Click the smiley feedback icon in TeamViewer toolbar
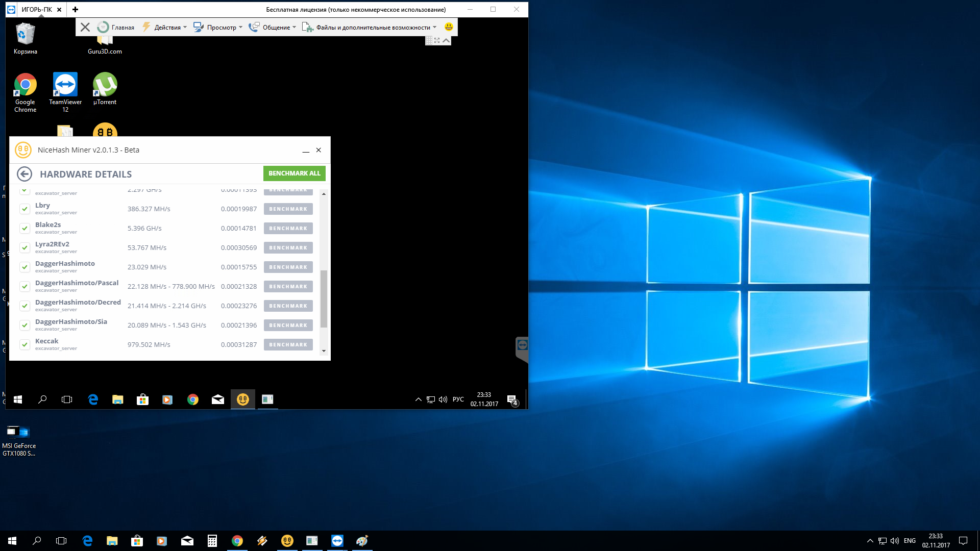The image size is (980, 551). coord(449,27)
